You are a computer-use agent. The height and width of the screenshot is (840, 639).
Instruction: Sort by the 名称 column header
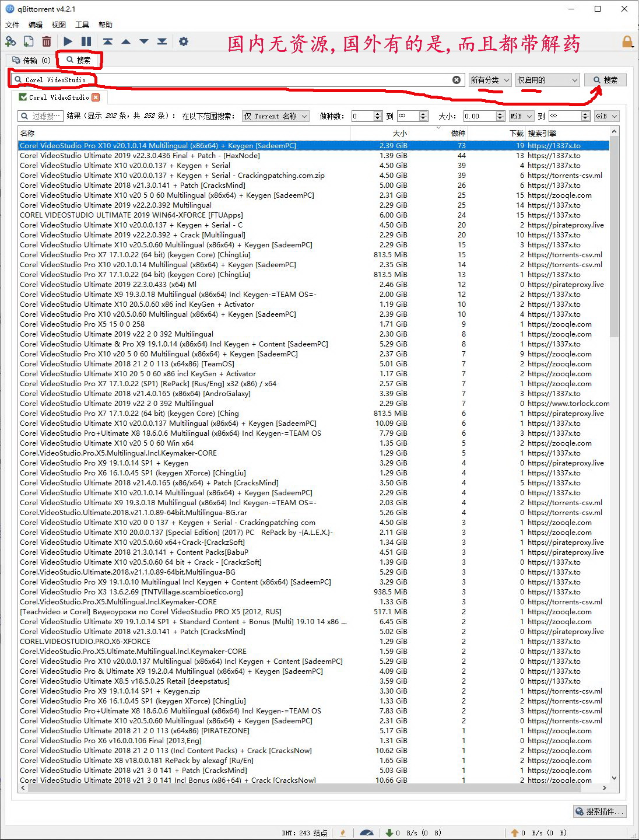184,134
